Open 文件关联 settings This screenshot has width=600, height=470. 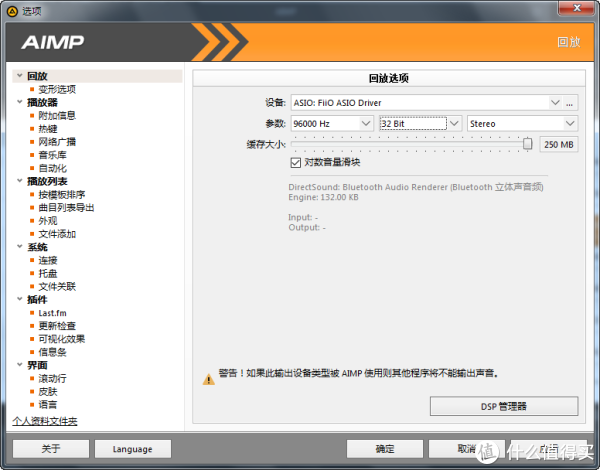coord(57,286)
